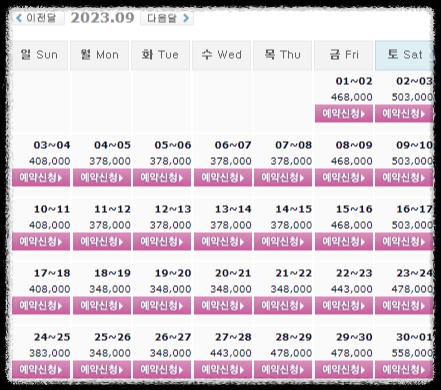Request reservation for 23~24
The width and height of the screenshot is (441, 390).
[404, 306]
